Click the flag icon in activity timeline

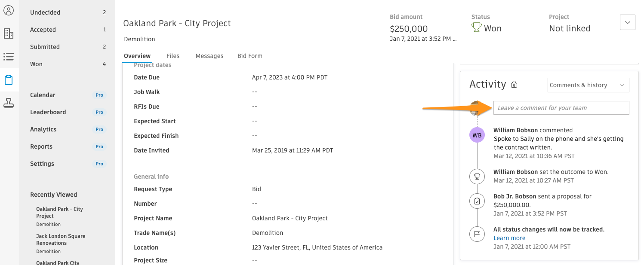point(477,234)
